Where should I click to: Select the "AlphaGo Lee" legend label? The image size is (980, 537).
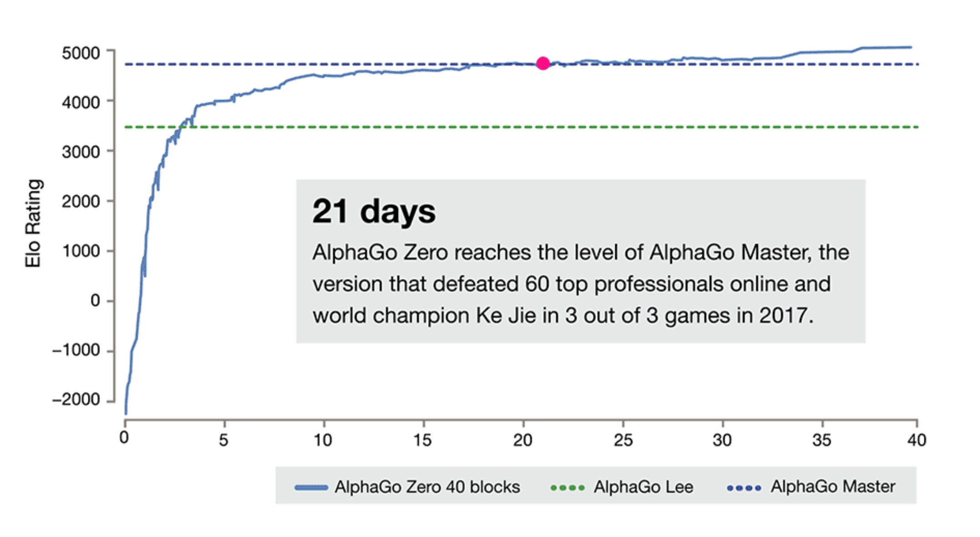tap(643, 487)
